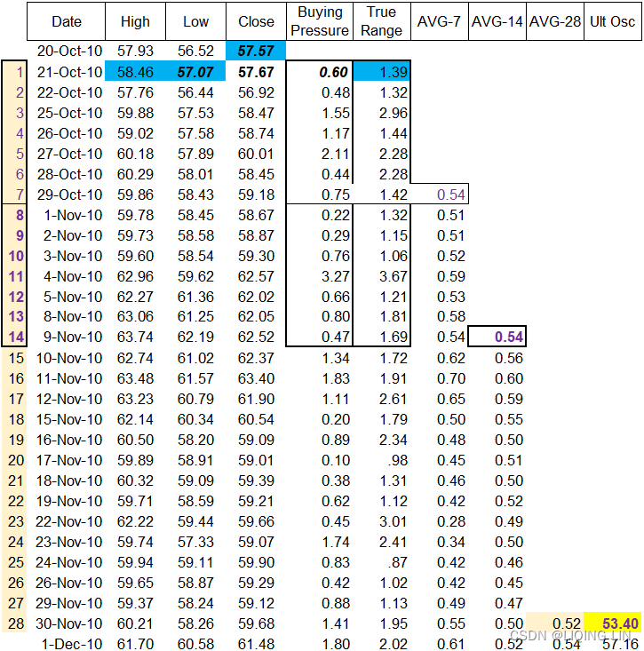Select highlighted true range 1.39
Screen dimensions: 644x651
point(382,71)
